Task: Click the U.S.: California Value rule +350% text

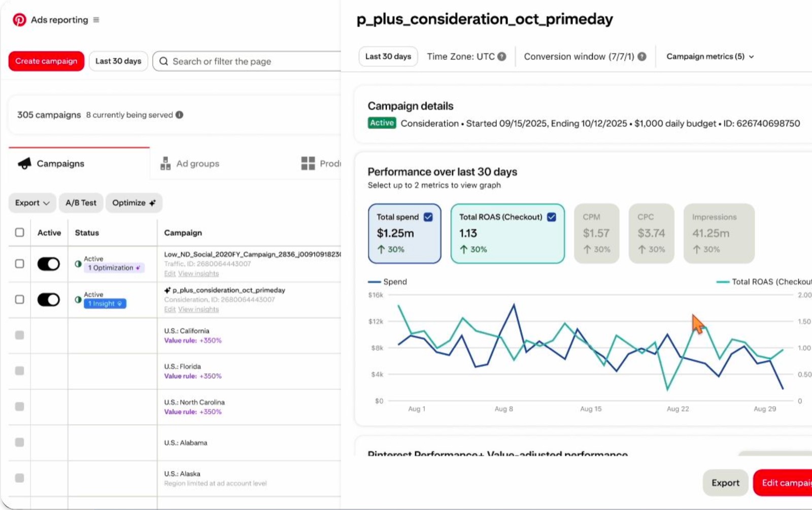Action: pos(193,341)
